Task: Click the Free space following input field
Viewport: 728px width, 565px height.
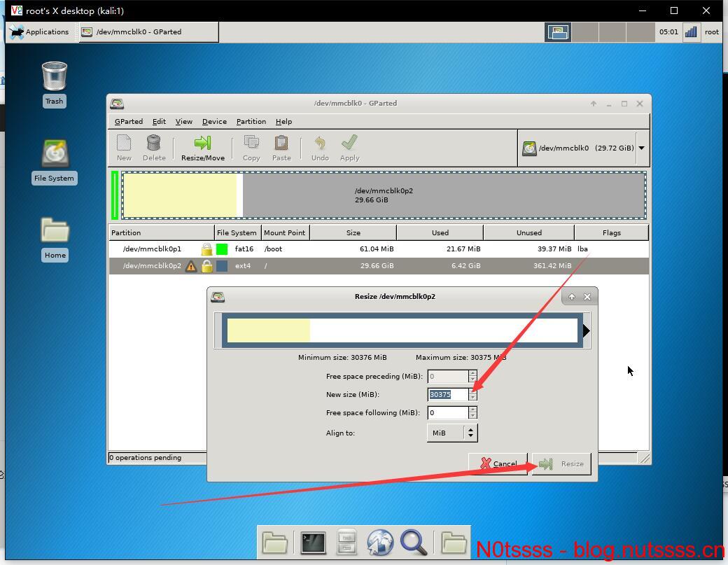Action: pos(448,413)
